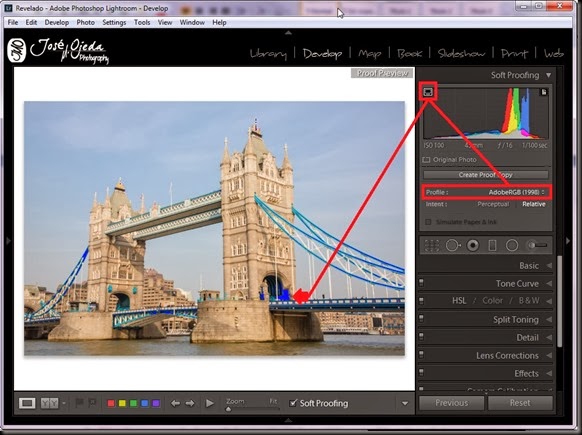Screen dimensions: 582x435
Task: Select the Crop Overlay tool
Action: tap(432, 245)
